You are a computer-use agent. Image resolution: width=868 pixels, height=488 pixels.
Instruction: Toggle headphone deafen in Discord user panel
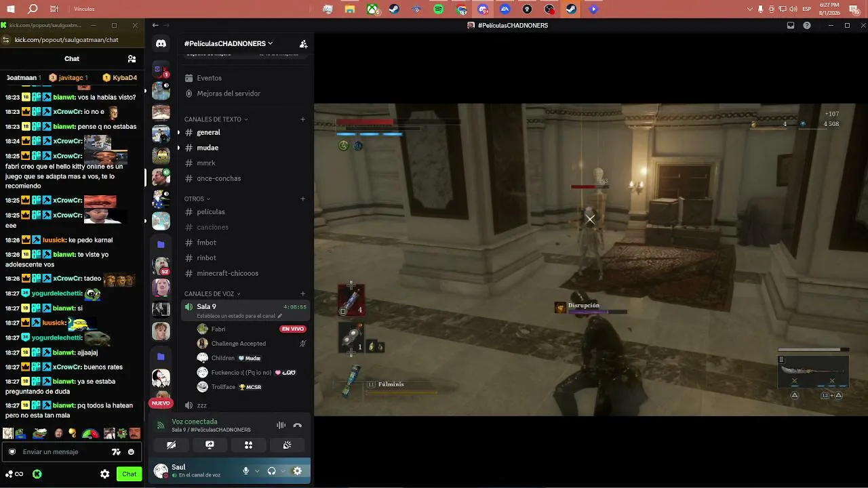click(x=271, y=471)
